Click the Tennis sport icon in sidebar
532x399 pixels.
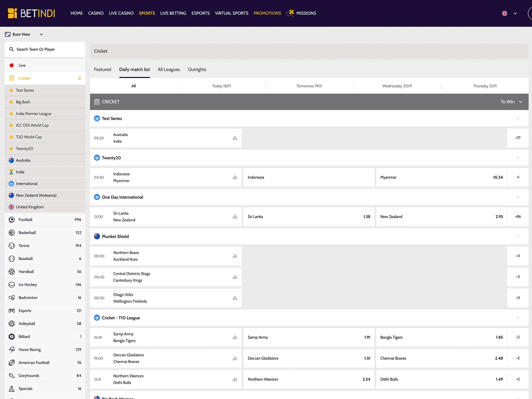(11, 245)
